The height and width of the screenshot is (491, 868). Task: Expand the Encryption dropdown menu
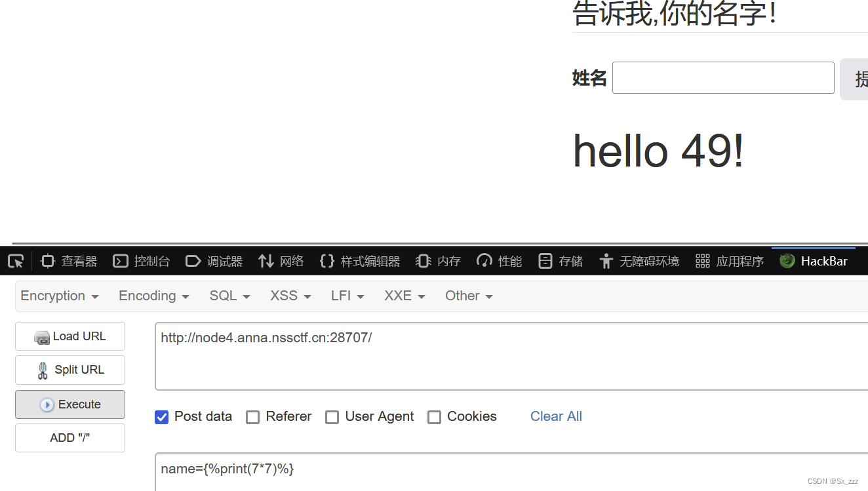[60, 296]
